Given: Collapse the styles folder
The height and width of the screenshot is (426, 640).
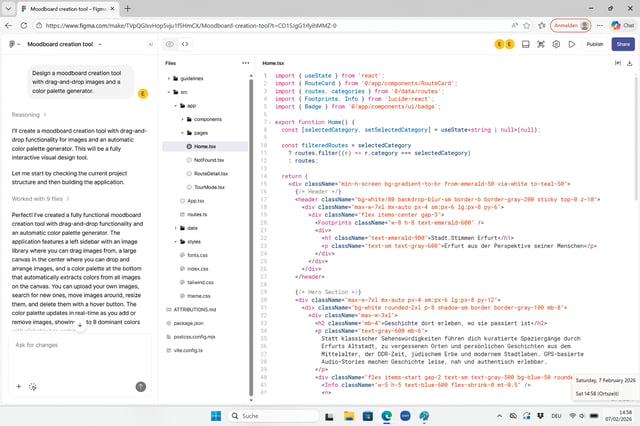Looking at the screenshot, I should [176, 242].
